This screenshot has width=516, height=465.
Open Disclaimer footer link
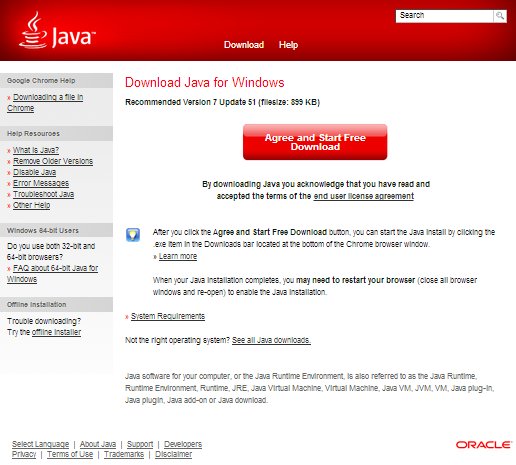point(173,454)
